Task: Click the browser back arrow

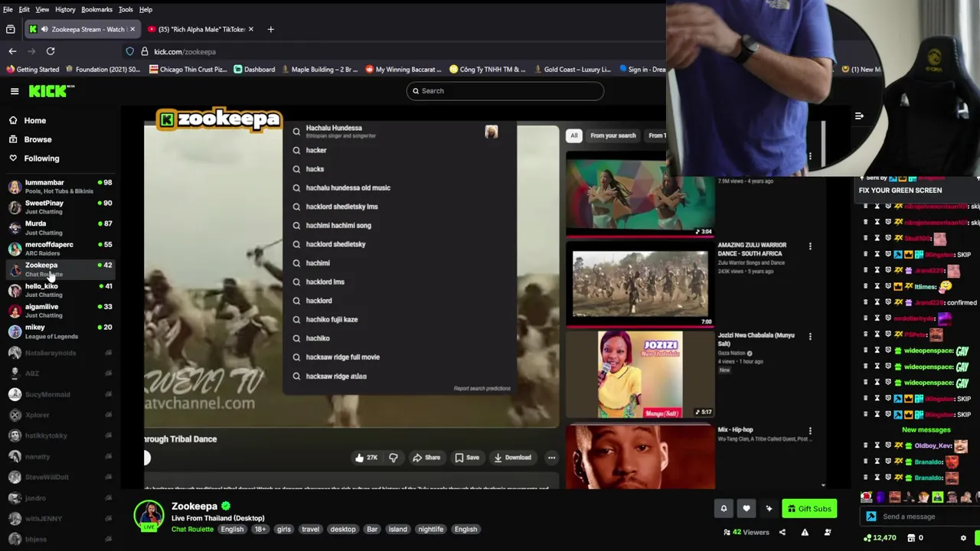Action: click(12, 51)
